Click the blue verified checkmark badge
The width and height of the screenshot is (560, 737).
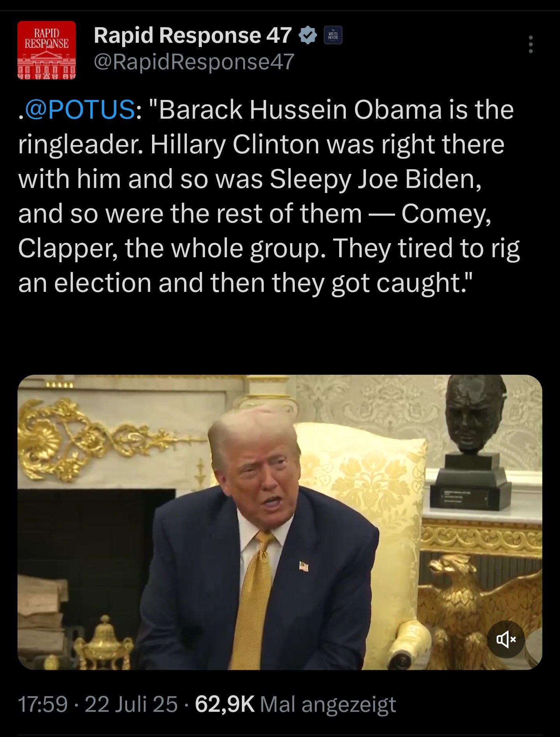coord(308,36)
